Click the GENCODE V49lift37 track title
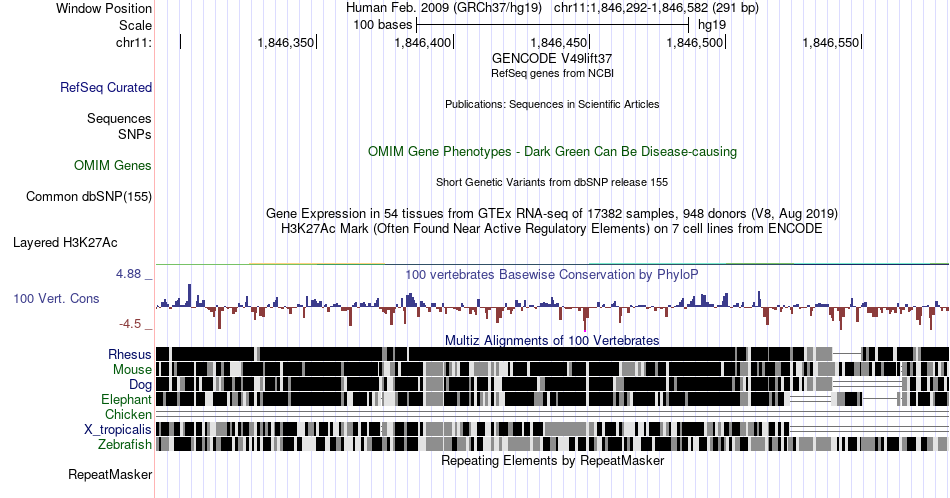950x498 pixels. click(552, 58)
